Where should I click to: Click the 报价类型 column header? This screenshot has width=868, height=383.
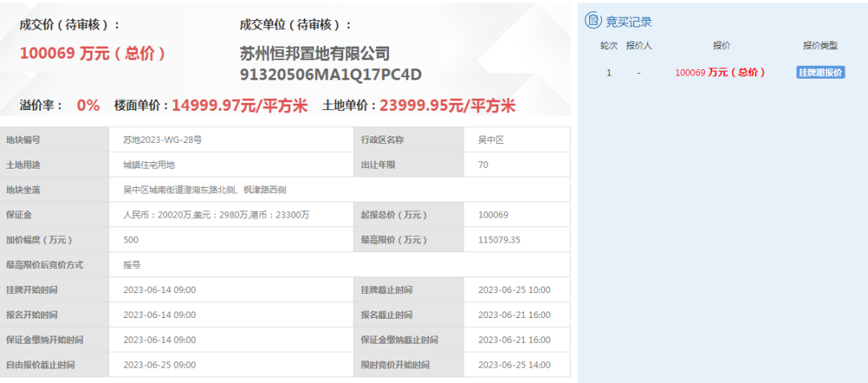click(821, 46)
